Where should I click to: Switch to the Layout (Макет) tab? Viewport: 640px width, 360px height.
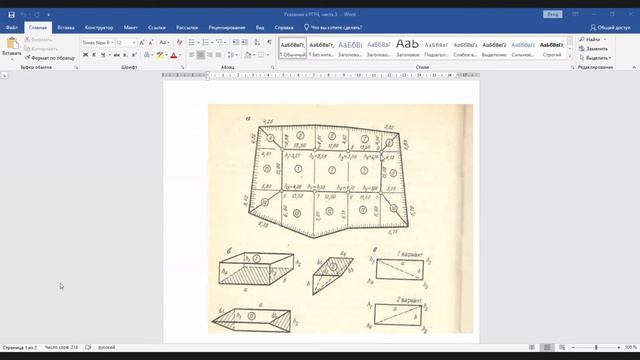[131, 27]
